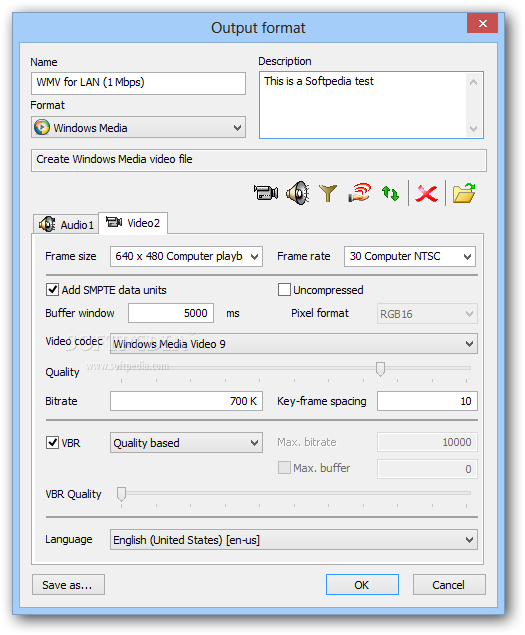
Task: Click the Key-frame spacing field
Action: (427, 401)
